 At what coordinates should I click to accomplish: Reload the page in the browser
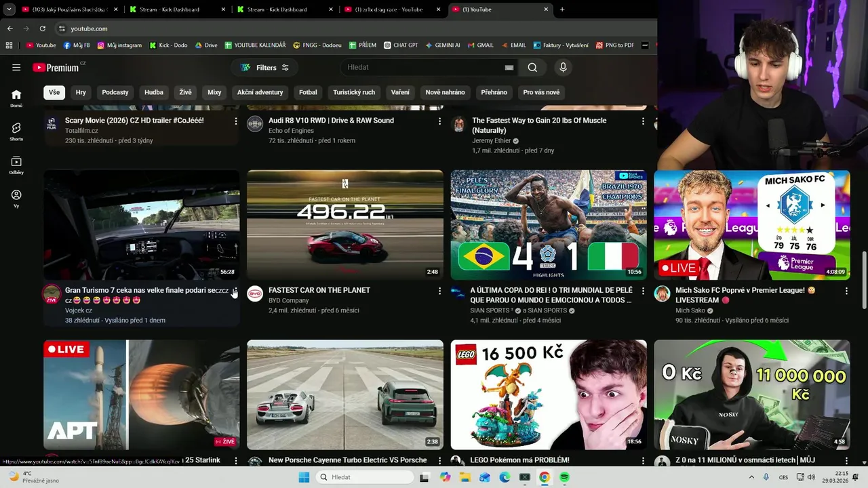point(42,28)
